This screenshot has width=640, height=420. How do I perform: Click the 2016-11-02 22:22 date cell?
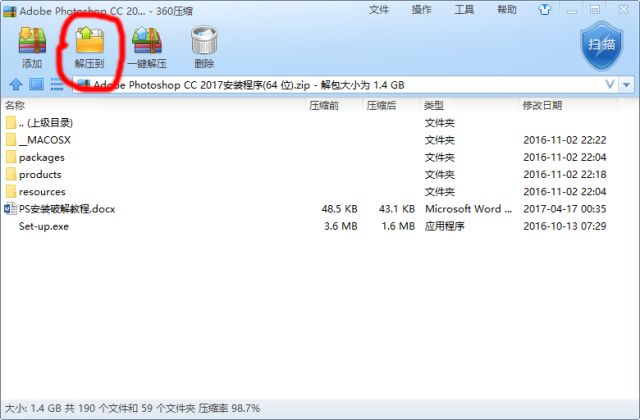point(565,140)
